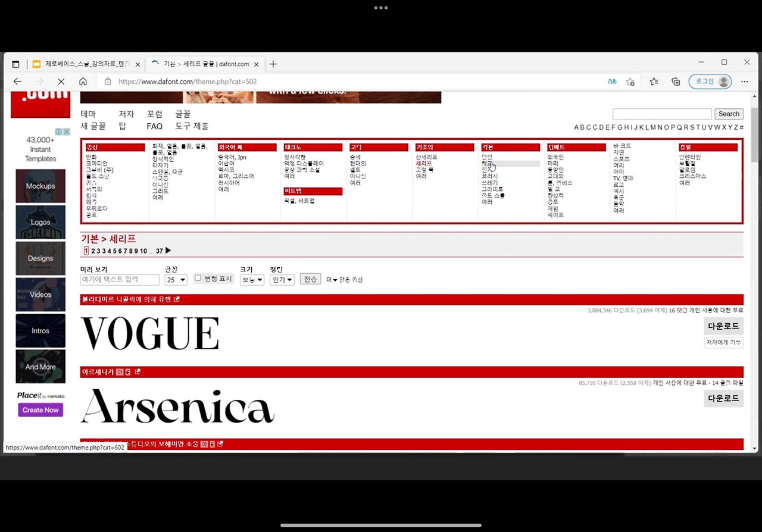Image resolution: width=762 pixels, height=532 pixels.
Task: Open the 글꼴 menu item
Action: (x=183, y=114)
